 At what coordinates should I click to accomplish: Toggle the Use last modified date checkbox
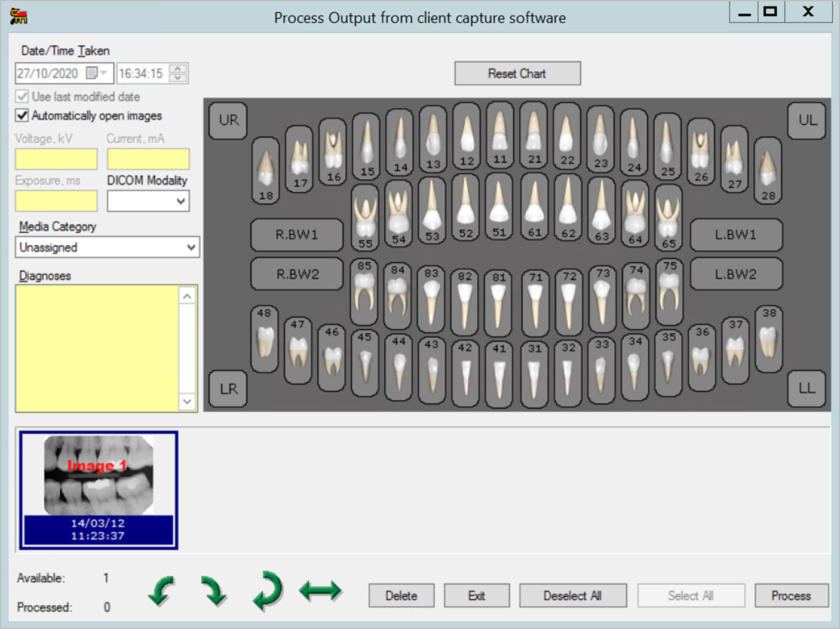click(23, 96)
